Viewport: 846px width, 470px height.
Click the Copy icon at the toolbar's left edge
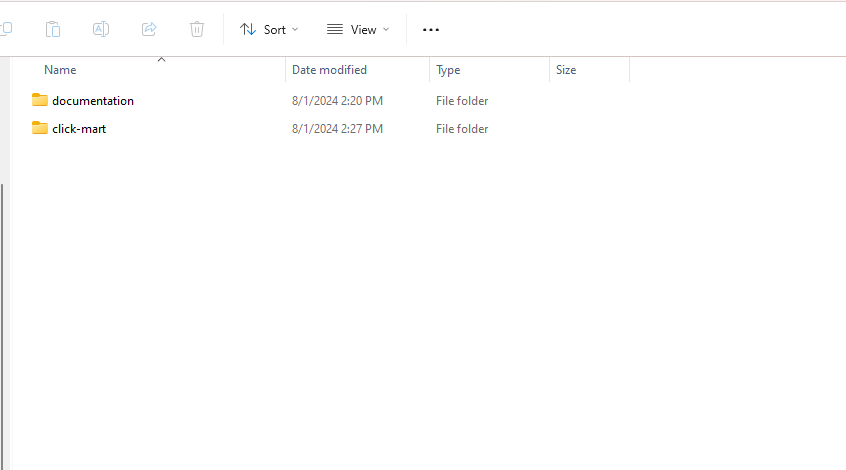pyautogui.click(x=6, y=29)
